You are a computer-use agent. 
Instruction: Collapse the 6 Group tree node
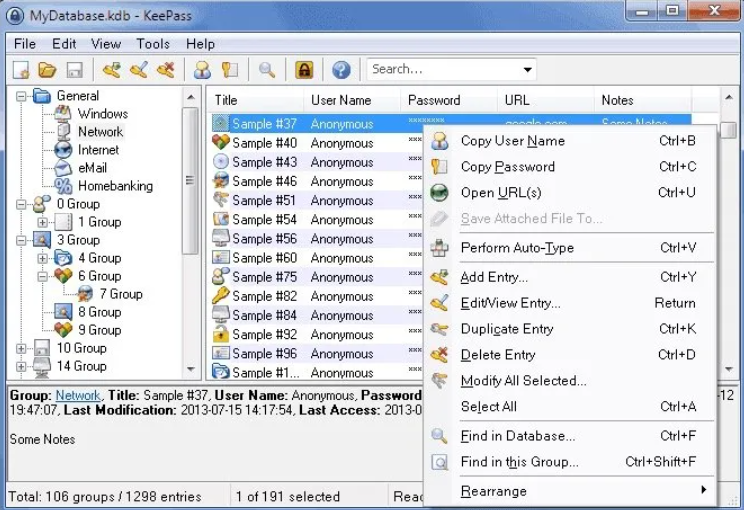[43, 276]
